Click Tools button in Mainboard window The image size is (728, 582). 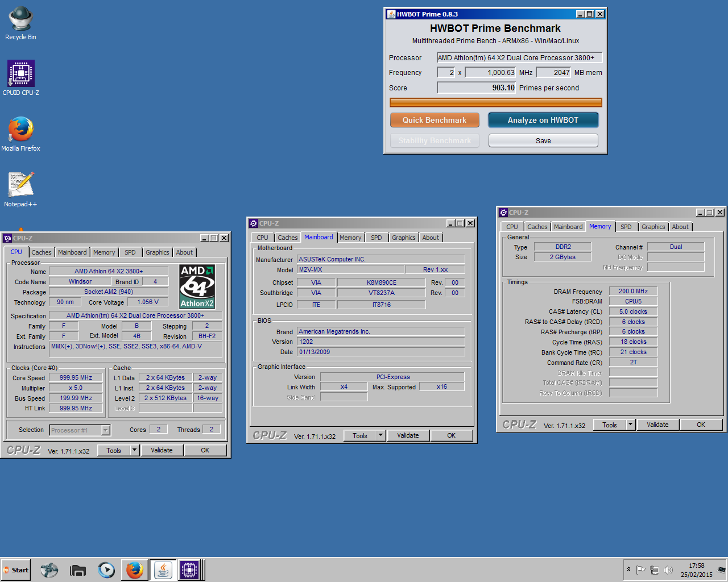[360, 435]
